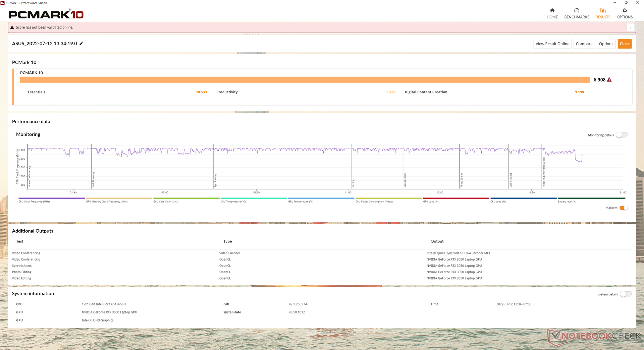Click the PCMARK 10 logo
644x350 pixels.
[46, 14]
